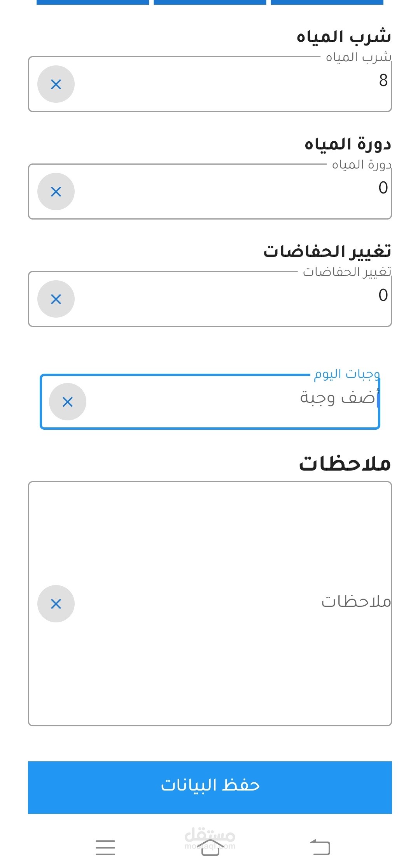Focus the تغيير الحفاضات number input
The image size is (420, 868).
click(x=233, y=299)
